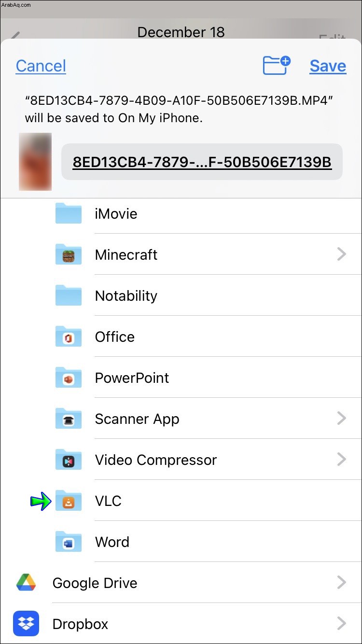Expand the Google Drive chevron
This screenshot has width=362, height=644.
[x=342, y=582]
